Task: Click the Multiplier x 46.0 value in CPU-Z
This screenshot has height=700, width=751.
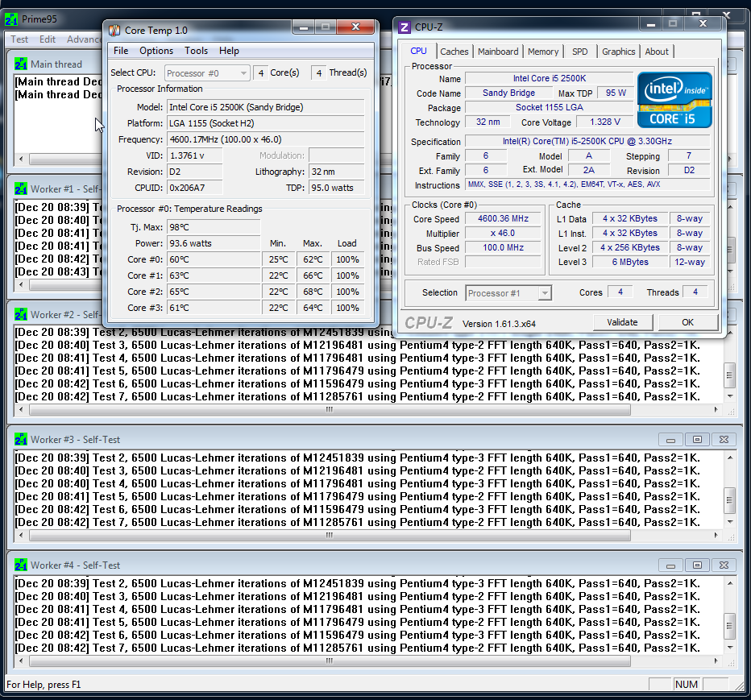Action: (x=503, y=233)
